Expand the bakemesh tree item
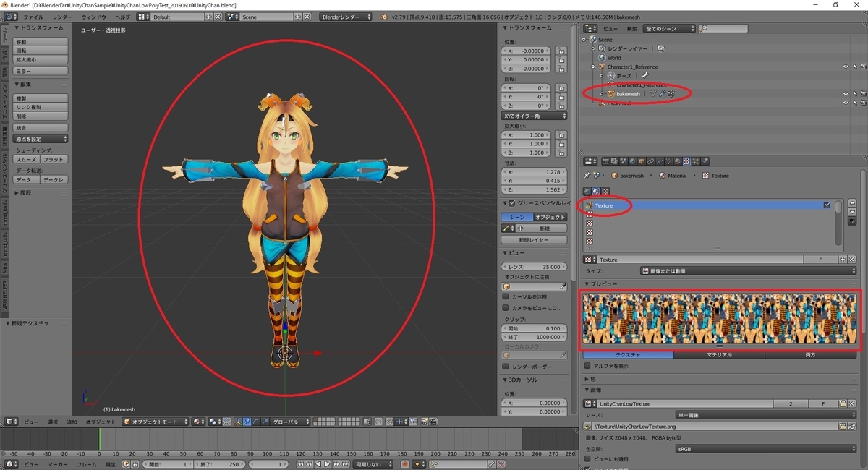 pyautogui.click(x=602, y=93)
